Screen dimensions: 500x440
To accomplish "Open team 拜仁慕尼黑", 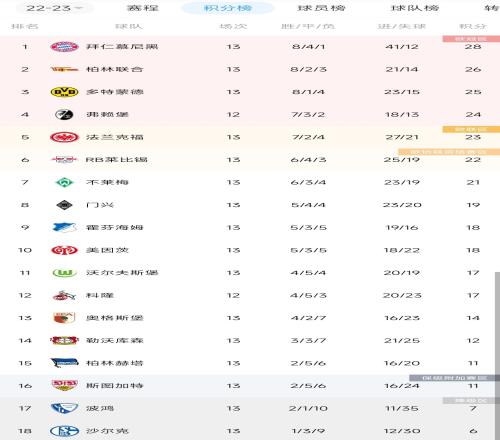I will pyautogui.click(x=122, y=47).
